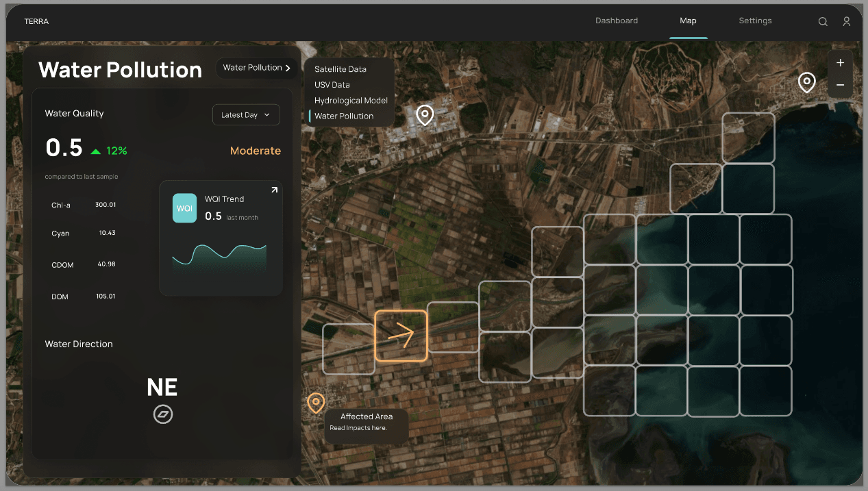Zoom out the map with minus button

click(840, 86)
